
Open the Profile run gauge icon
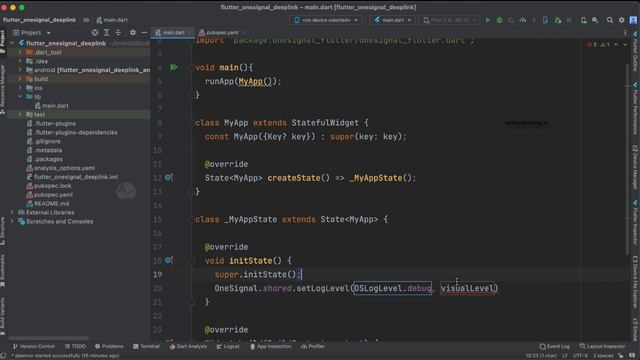(523, 20)
